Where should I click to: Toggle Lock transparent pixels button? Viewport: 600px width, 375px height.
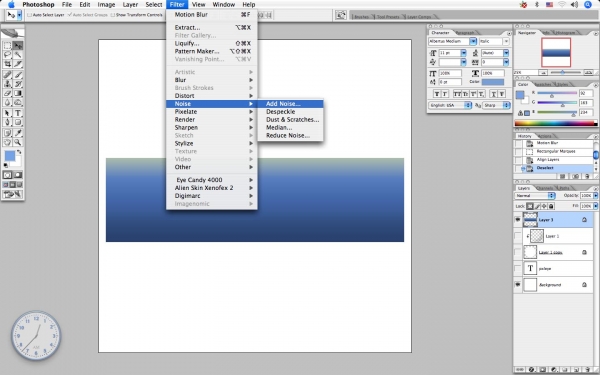530,206
